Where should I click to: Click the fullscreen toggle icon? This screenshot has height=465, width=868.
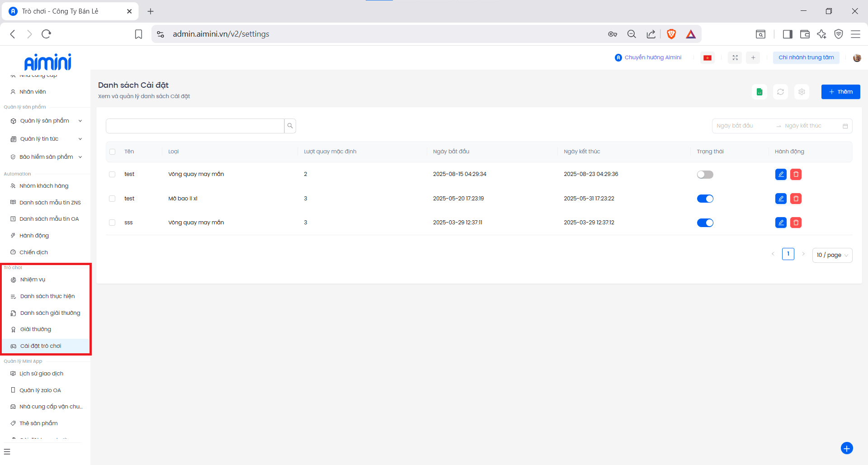pyautogui.click(x=735, y=57)
